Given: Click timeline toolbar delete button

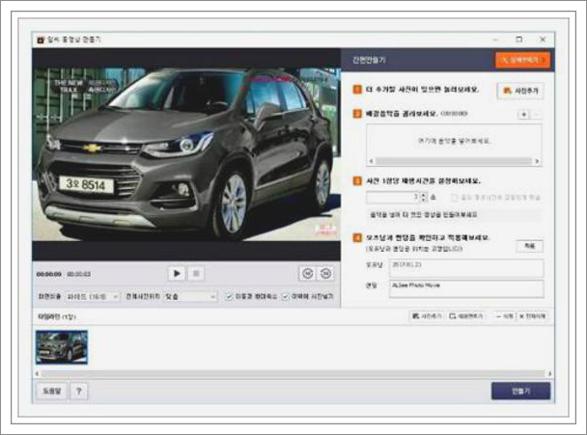Looking at the screenshot, I should (505, 316).
